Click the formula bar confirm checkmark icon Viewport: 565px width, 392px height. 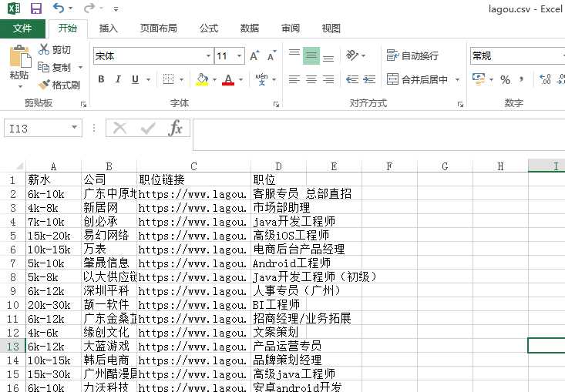click(148, 128)
